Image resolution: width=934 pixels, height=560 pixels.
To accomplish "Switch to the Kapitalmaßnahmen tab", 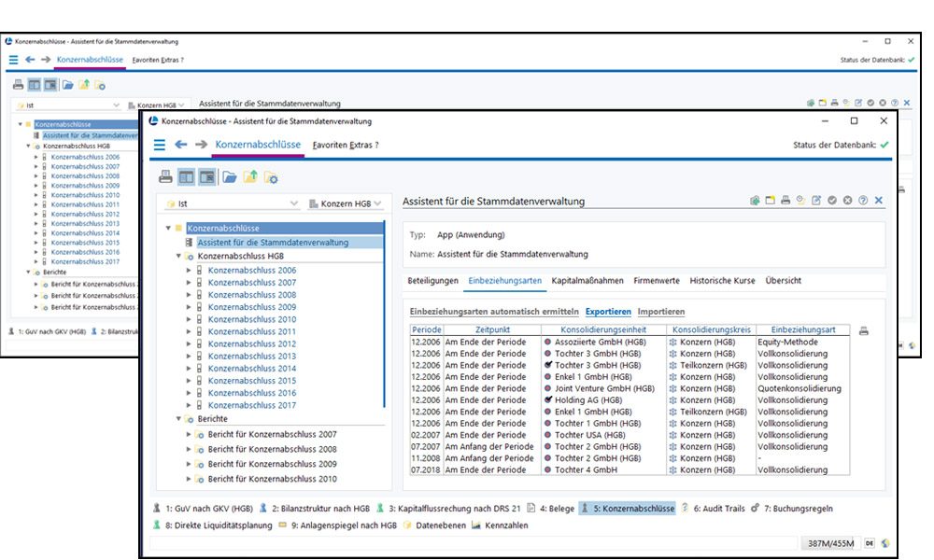I will click(587, 280).
